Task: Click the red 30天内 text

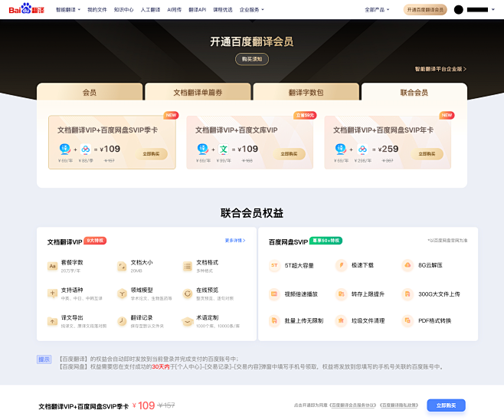Action: click(160, 366)
